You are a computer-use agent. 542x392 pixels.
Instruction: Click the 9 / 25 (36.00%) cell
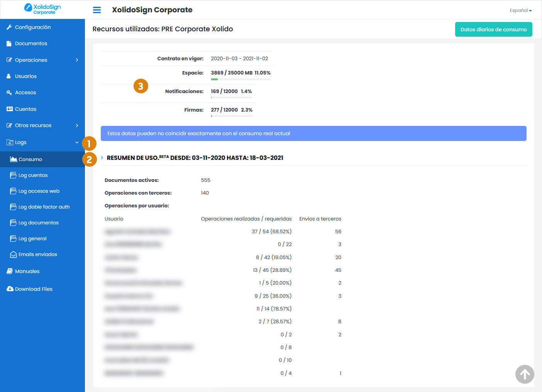273,296
